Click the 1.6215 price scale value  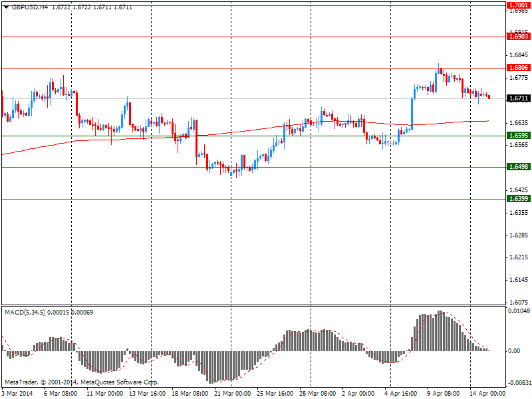(x=519, y=257)
